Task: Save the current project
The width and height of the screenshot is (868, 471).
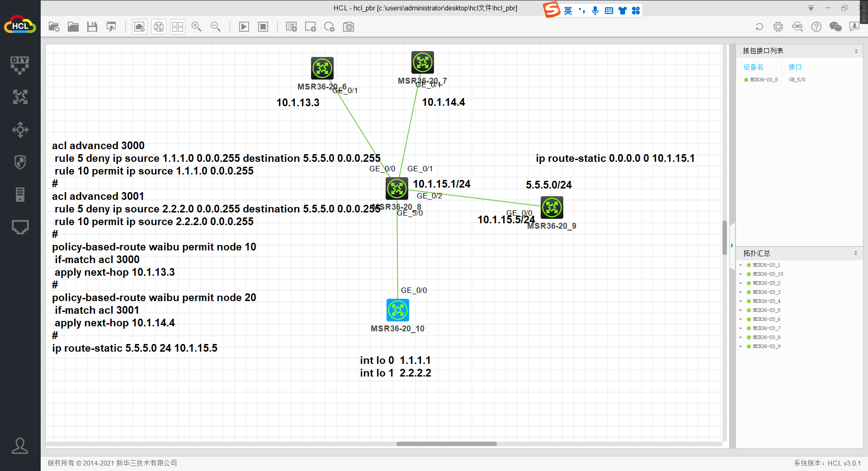Action: click(92, 27)
